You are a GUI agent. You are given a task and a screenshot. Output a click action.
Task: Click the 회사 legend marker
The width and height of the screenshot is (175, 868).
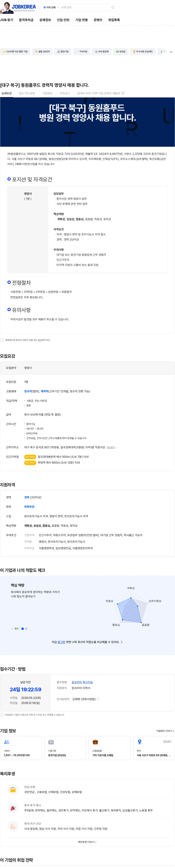click(12, 629)
